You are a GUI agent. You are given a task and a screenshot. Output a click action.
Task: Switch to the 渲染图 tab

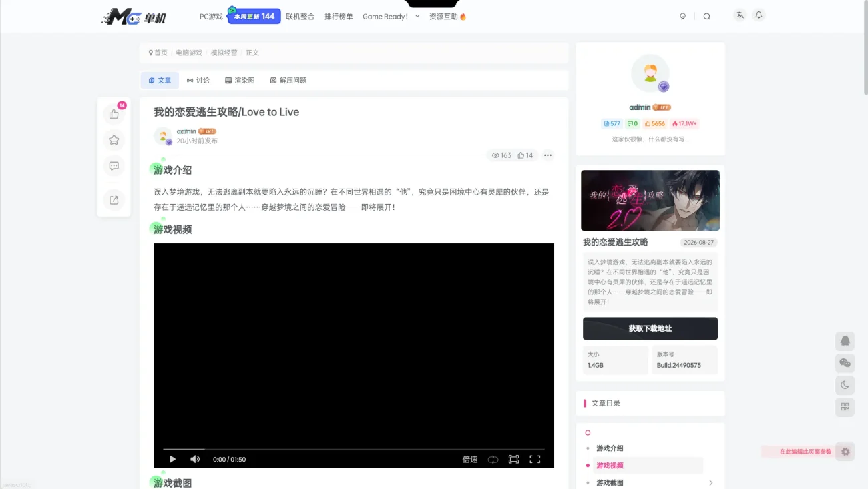[x=240, y=80]
